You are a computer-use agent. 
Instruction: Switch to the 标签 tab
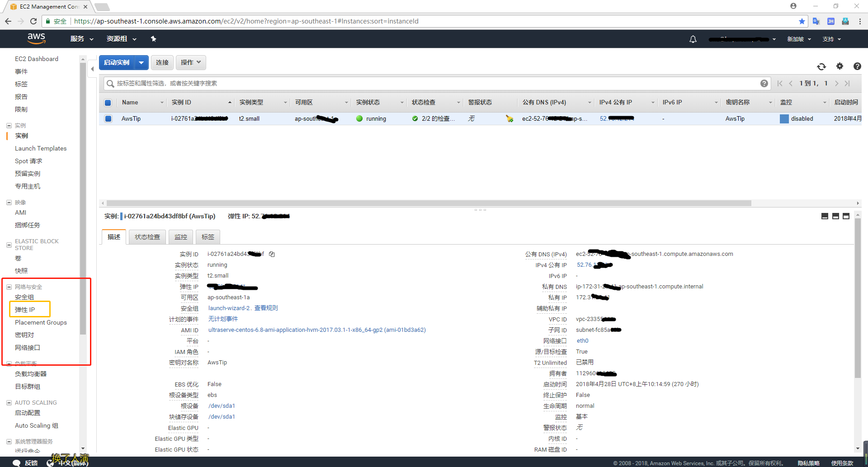pos(208,237)
